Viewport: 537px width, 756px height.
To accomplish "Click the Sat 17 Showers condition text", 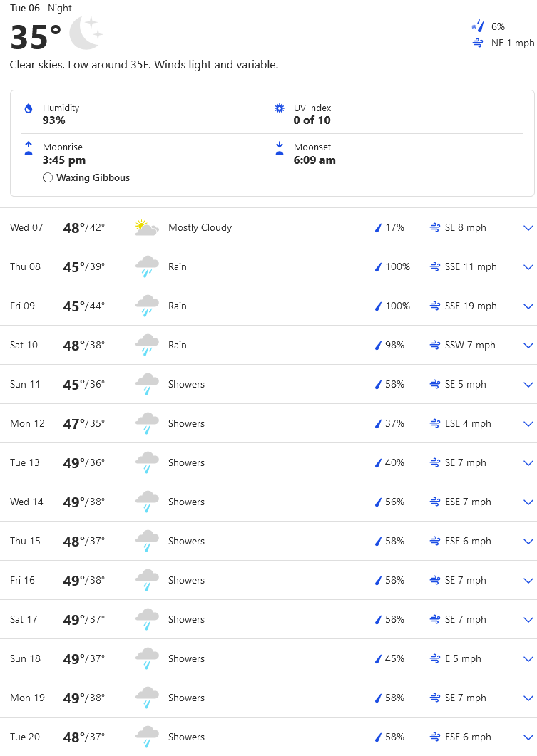I will click(186, 620).
